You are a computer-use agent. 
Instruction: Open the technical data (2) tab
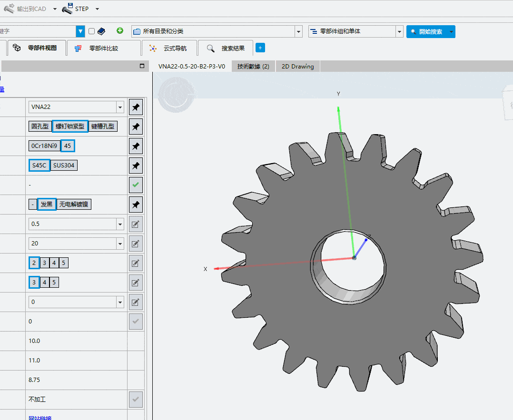(253, 67)
